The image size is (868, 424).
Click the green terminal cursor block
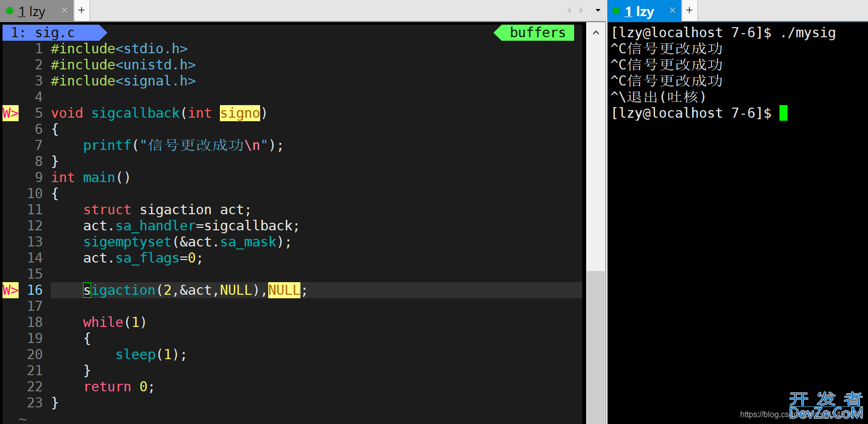pyautogui.click(x=783, y=113)
